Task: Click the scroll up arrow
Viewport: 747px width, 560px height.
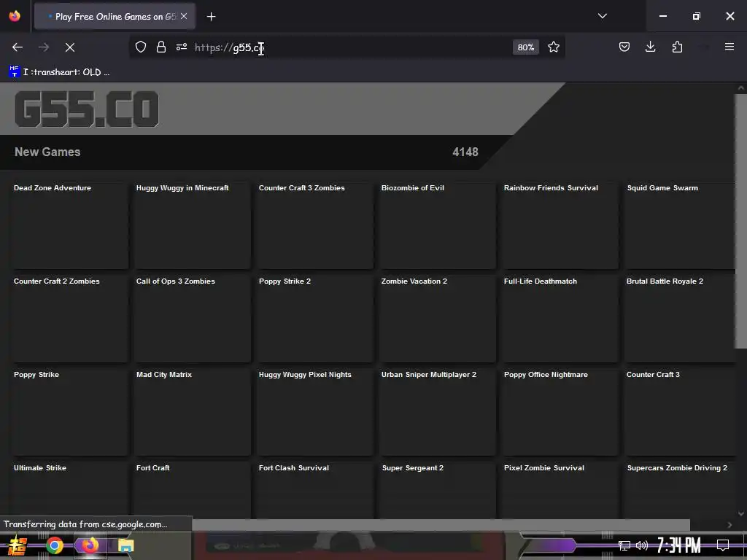Action: (741, 87)
